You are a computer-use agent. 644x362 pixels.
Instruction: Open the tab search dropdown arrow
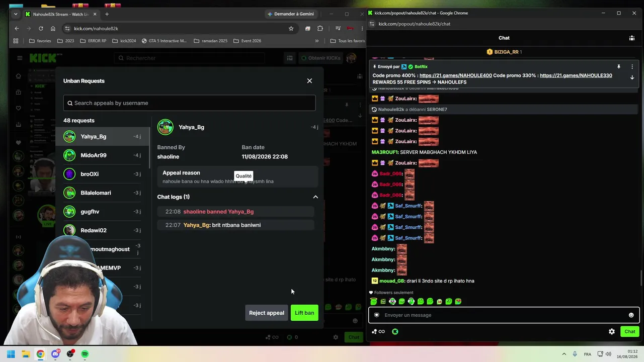point(16,14)
